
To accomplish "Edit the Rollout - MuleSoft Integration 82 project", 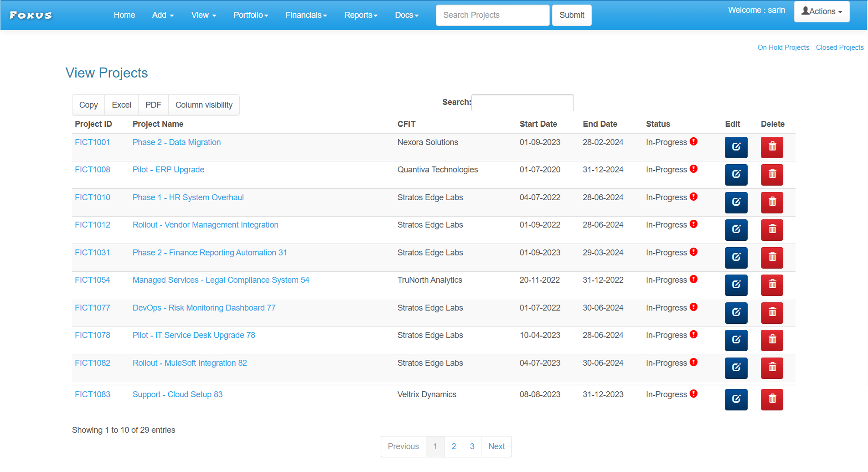I will [736, 368].
